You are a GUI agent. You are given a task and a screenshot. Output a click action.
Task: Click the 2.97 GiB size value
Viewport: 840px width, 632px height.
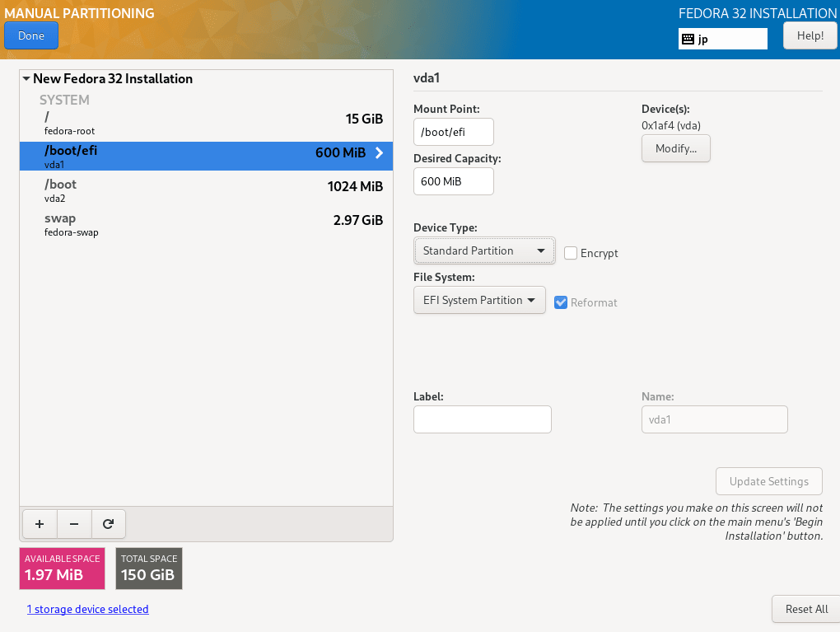[x=358, y=220]
